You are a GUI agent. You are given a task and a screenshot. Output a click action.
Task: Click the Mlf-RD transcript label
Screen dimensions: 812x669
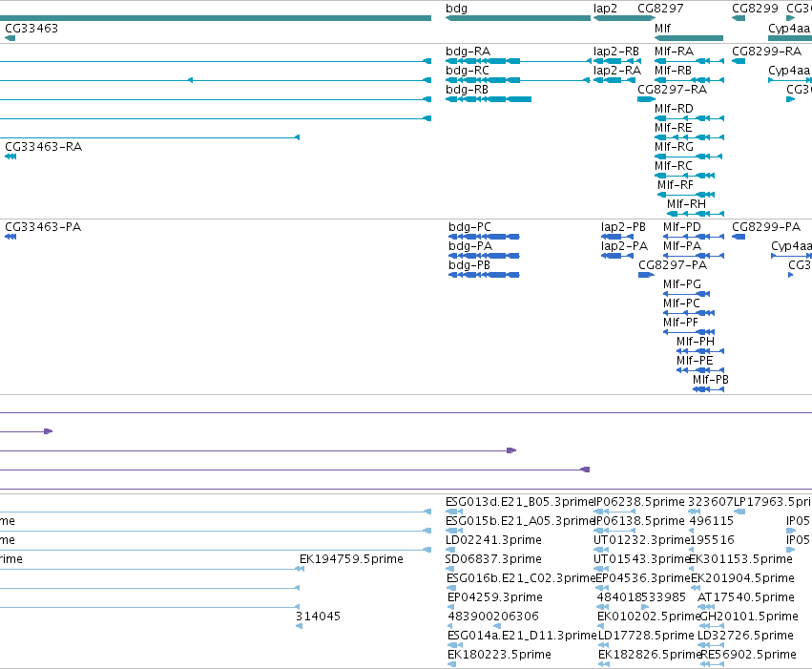tap(674, 109)
